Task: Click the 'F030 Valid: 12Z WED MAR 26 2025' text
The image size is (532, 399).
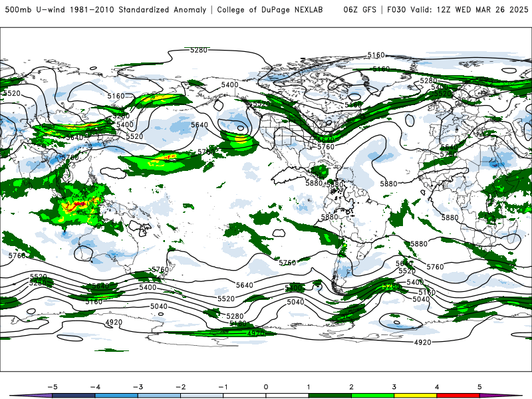Action: tap(458, 9)
